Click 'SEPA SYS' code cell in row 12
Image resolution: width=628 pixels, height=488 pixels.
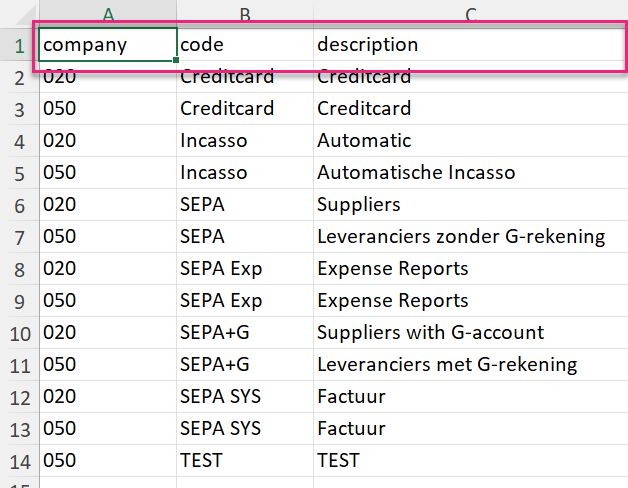point(245,397)
